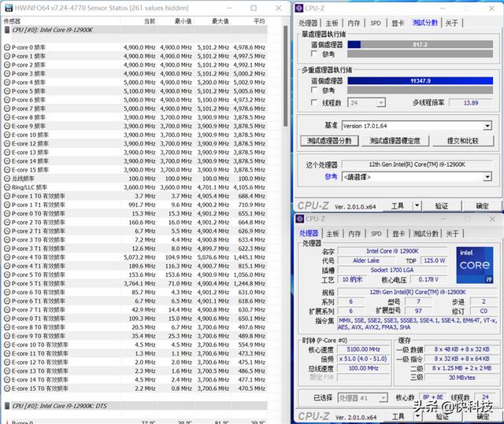
Task: Click the icon beside P-core 6 T0 有效频率
Action: tap(7, 292)
